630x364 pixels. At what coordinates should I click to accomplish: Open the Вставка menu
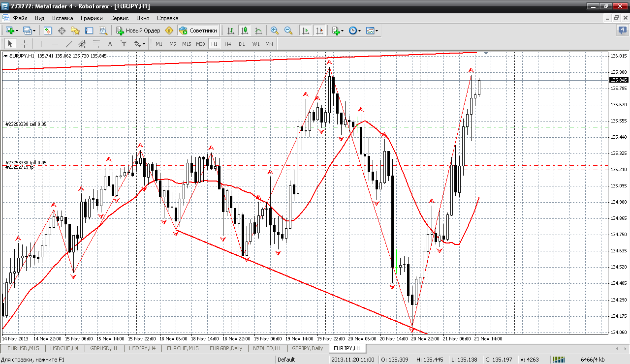click(x=63, y=18)
